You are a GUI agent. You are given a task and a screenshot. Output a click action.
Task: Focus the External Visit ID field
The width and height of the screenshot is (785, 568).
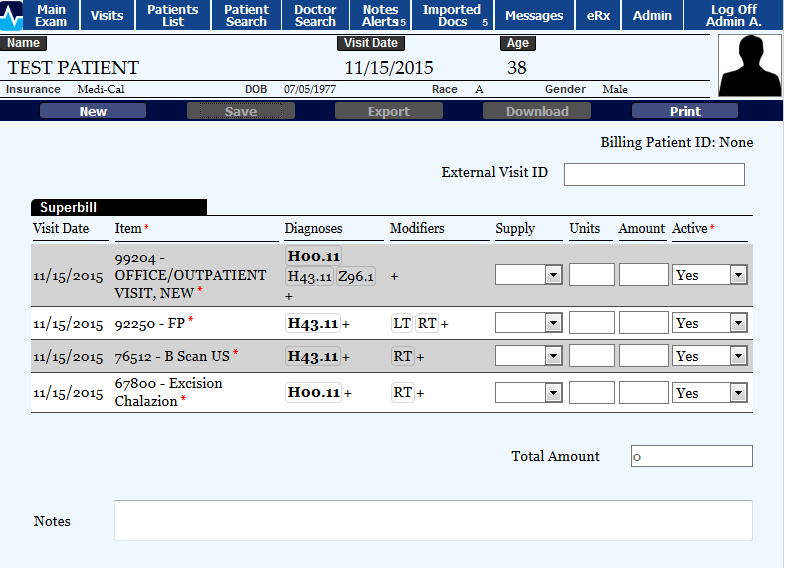click(x=654, y=174)
